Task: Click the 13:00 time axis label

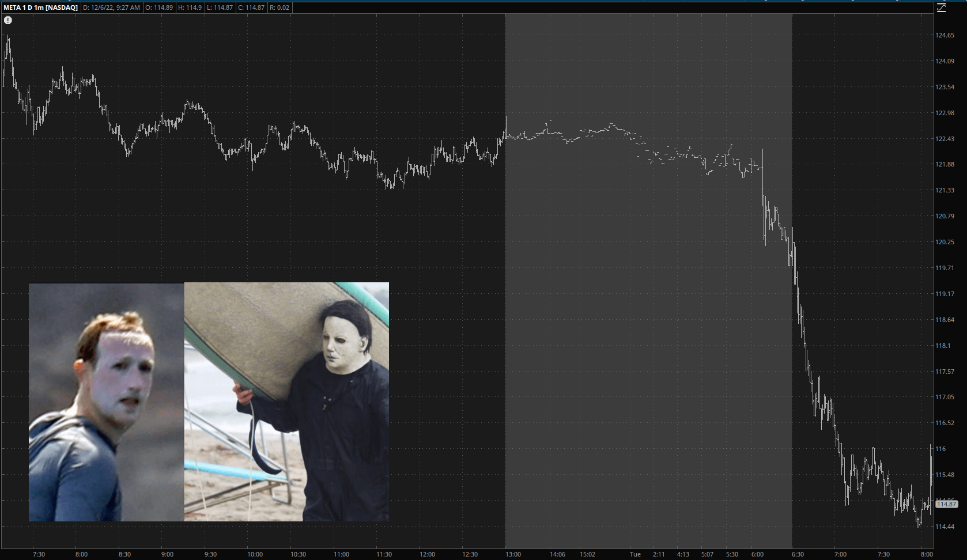Action: tap(513, 554)
